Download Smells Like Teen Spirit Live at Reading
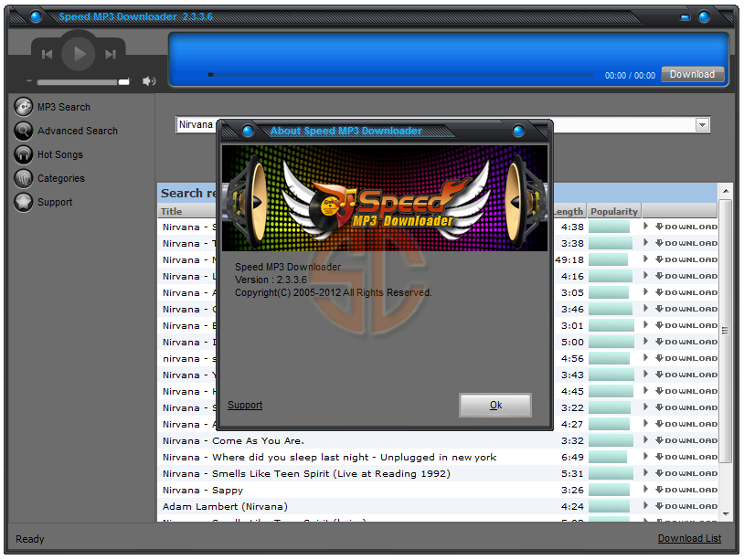 click(x=686, y=473)
